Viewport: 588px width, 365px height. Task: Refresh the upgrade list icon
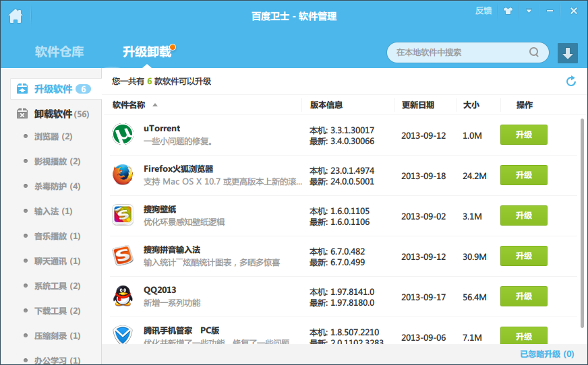[570, 81]
